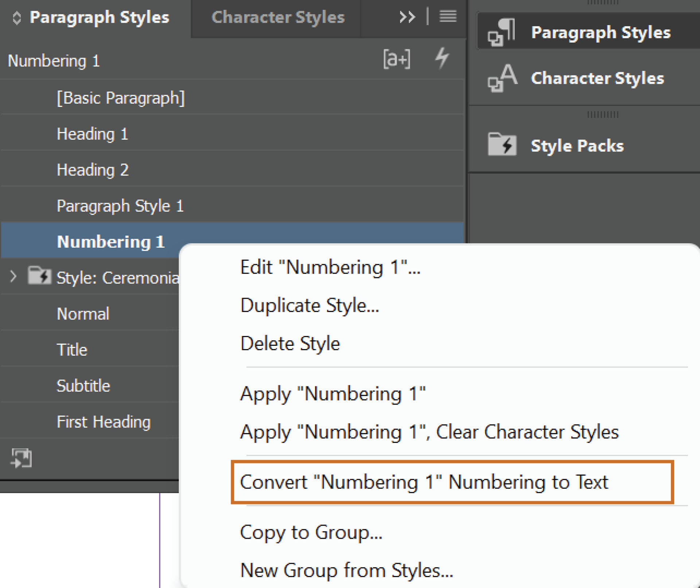Open Style Packs from the right dock
700x588 pixels.
click(577, 145)
